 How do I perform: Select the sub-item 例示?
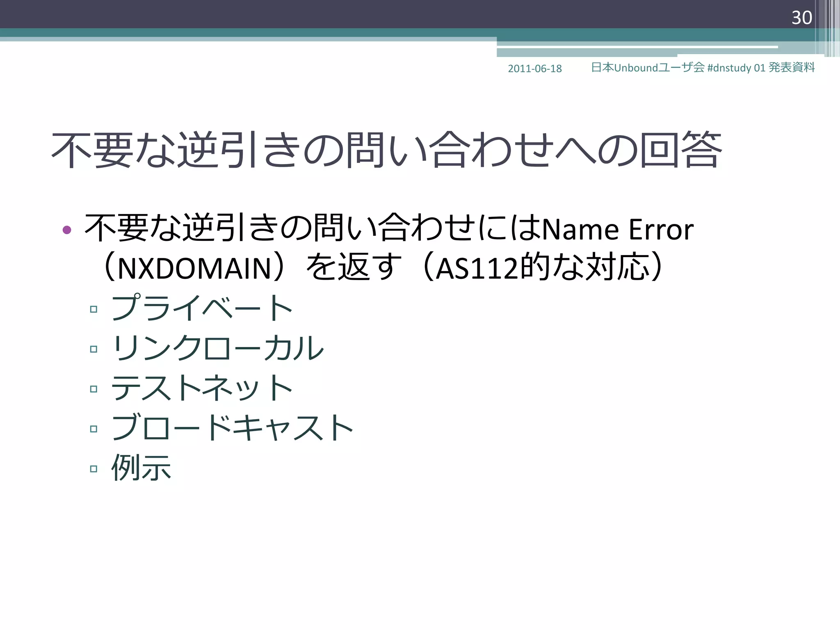pos(141,468)
